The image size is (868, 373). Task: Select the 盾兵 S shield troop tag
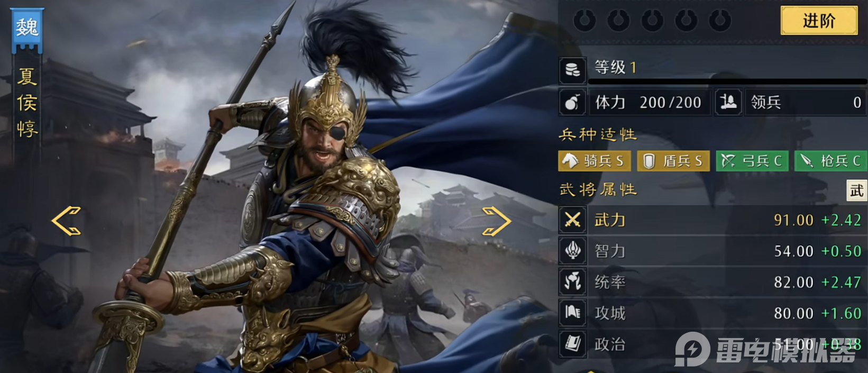pos(673,161)
